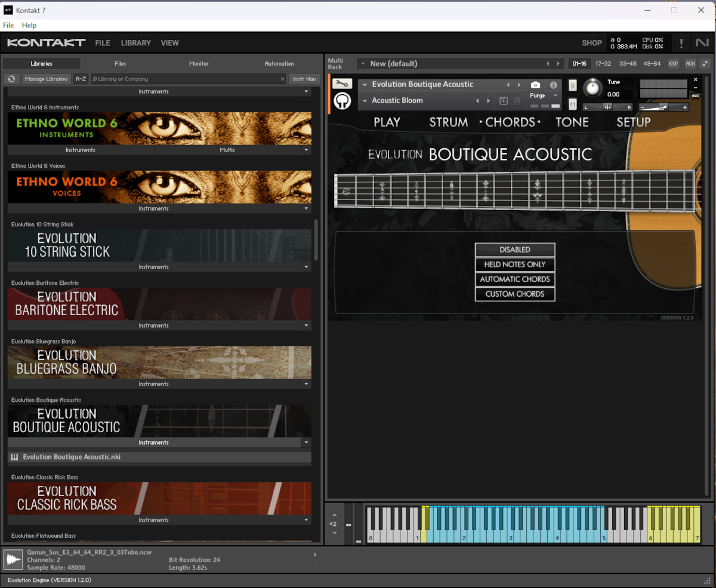Load the Evolution Boutique Acoustic.nki file
This screenshot has height=588, width=716.
(x=159, y=457)
